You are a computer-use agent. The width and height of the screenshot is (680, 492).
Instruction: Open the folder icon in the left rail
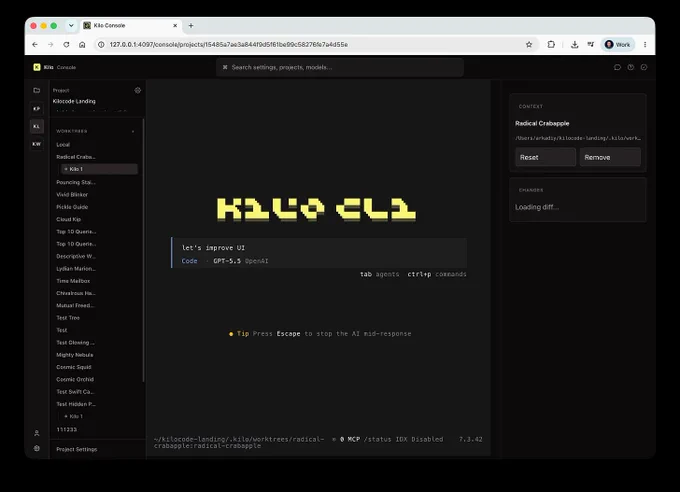click(x=37, y=90)
